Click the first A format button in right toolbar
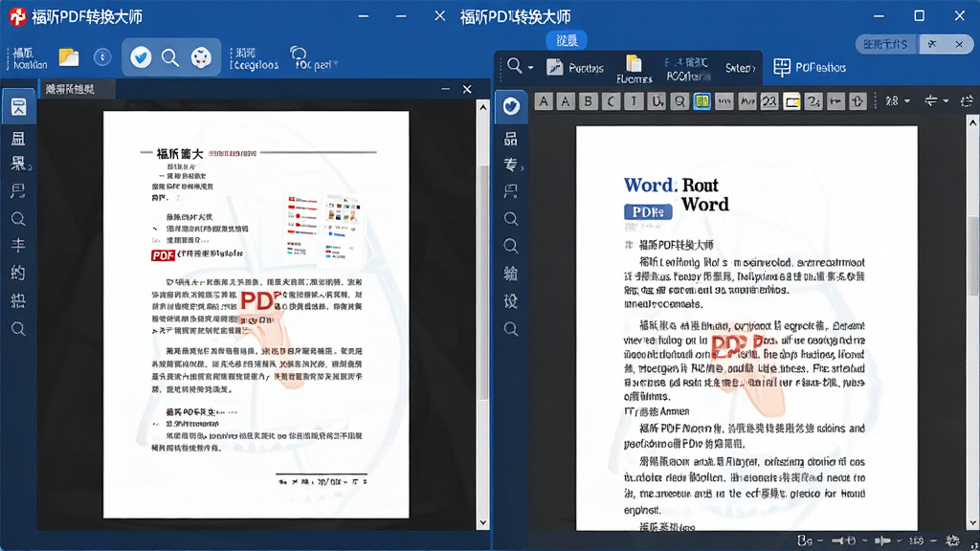The width and height of the screenshot is (980, 551). coord(544,101)
